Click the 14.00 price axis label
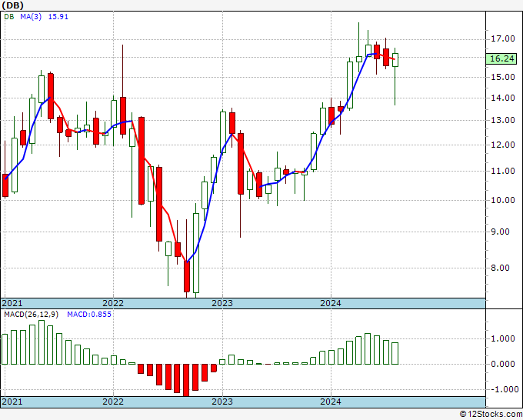Viewport: 523px width, 420px height. click(x=503, y=98)
